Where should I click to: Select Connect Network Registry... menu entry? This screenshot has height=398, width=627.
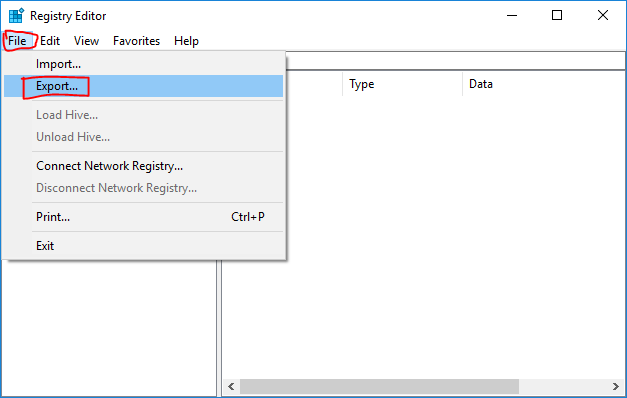[144, 166]
